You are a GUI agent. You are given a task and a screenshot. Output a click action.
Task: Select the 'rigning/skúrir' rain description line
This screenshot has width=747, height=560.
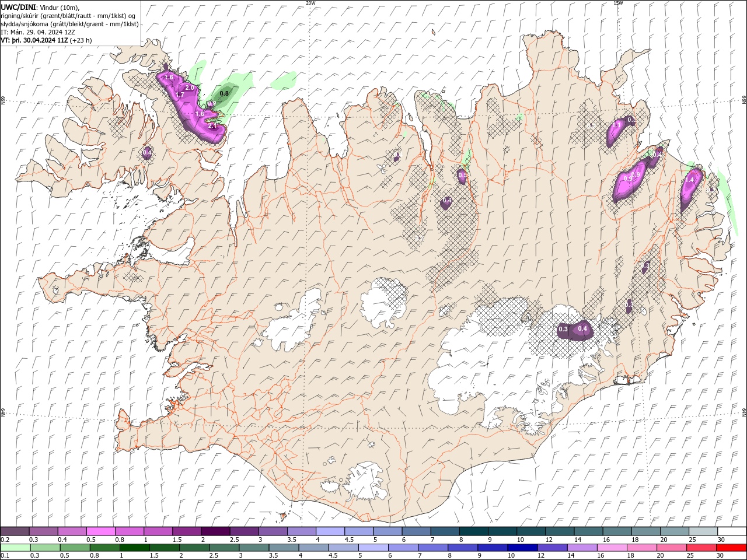point(69,15)
